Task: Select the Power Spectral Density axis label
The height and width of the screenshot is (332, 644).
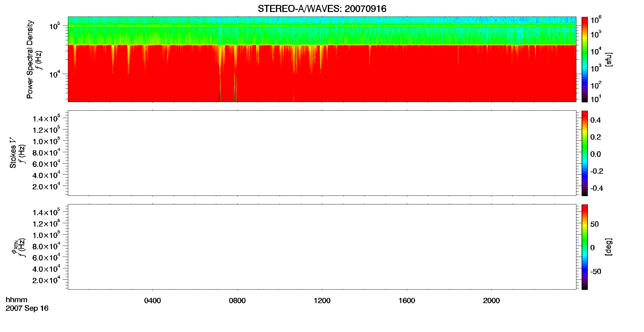Action: (30, 59)
